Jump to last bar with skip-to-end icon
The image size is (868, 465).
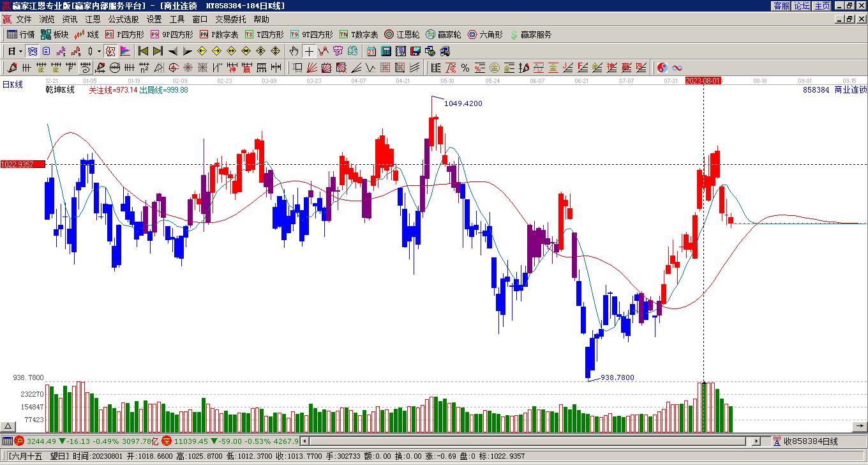[x=157, y=51]
